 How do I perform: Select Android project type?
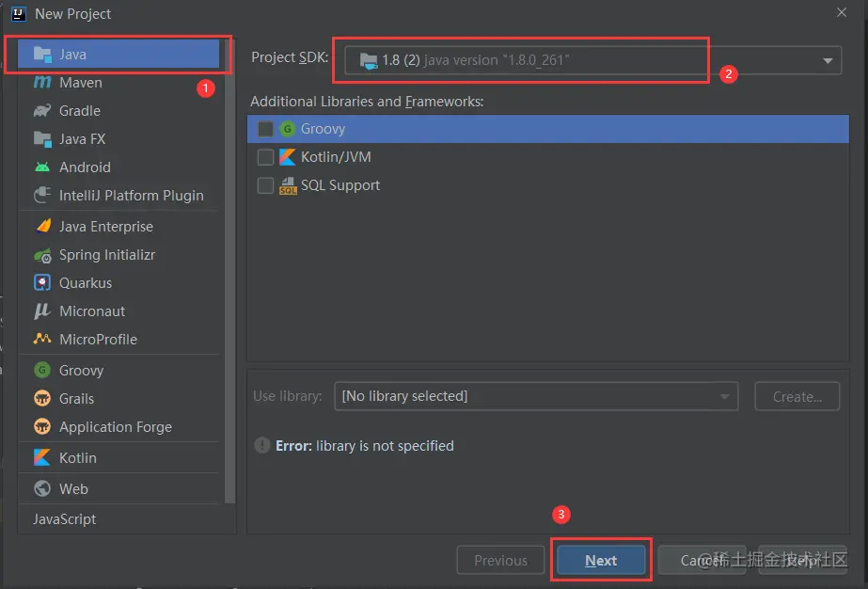tap(118, 167)
